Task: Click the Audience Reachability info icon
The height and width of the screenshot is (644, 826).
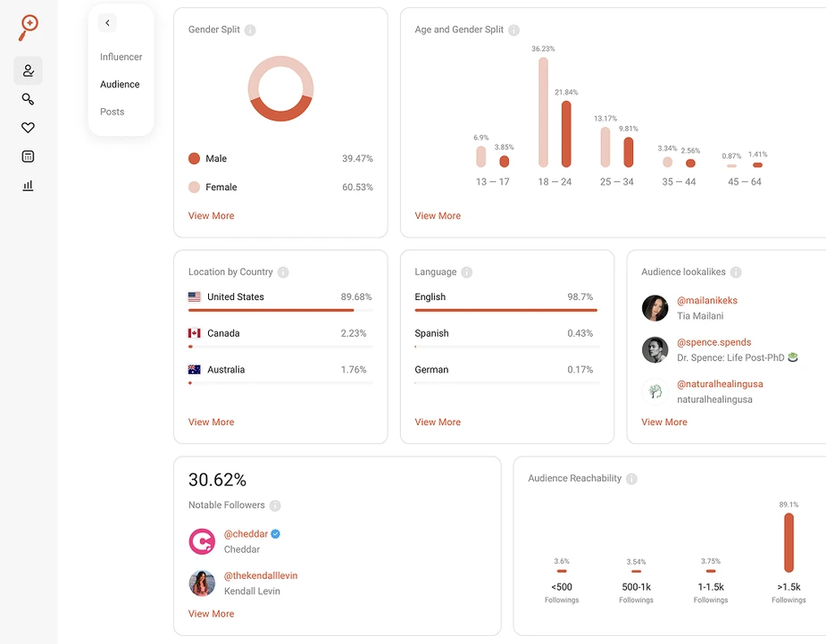Action: coord(632,478)
